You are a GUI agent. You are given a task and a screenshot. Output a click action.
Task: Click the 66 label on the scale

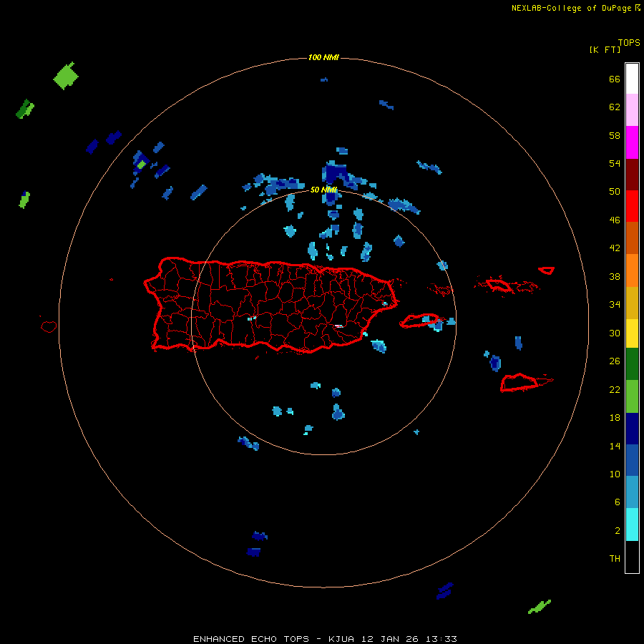coord(615,79)
